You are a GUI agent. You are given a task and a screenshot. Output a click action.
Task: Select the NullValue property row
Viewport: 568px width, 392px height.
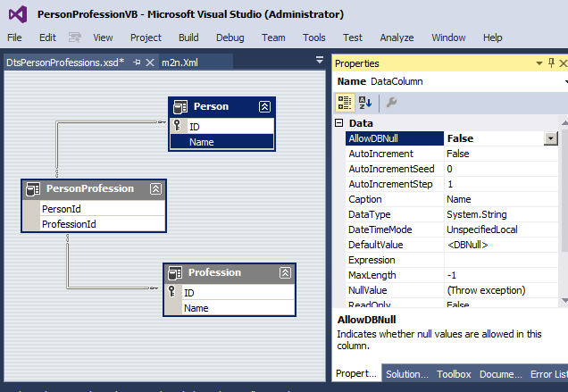click(452, 290)
